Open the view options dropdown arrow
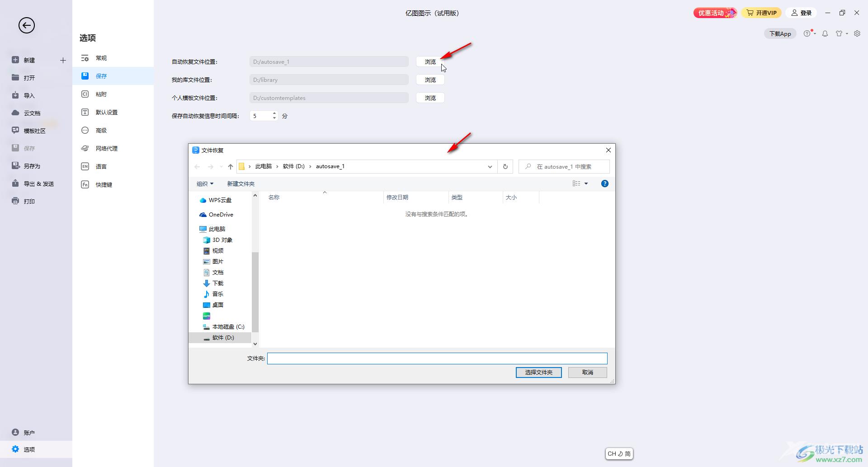Viewport: 868px width, 467px height. (x=586, y=184)
